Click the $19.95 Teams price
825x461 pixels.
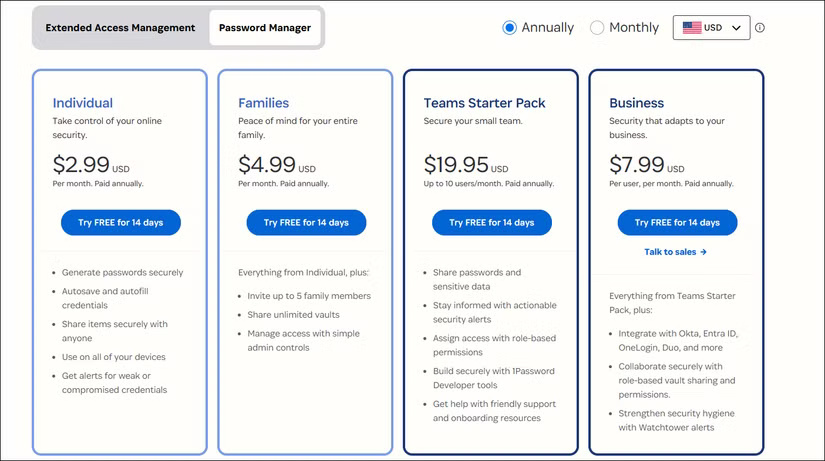[455, 164]
